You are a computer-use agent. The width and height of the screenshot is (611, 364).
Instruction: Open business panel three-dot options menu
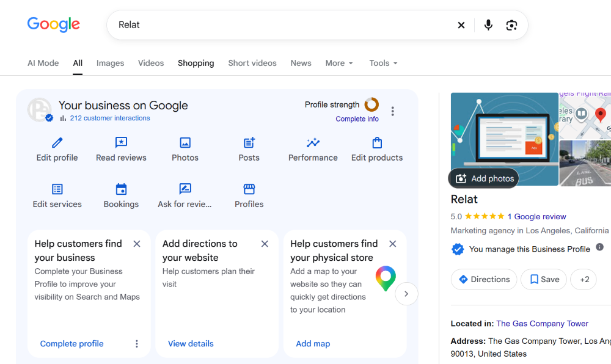(x=393, y=111)
